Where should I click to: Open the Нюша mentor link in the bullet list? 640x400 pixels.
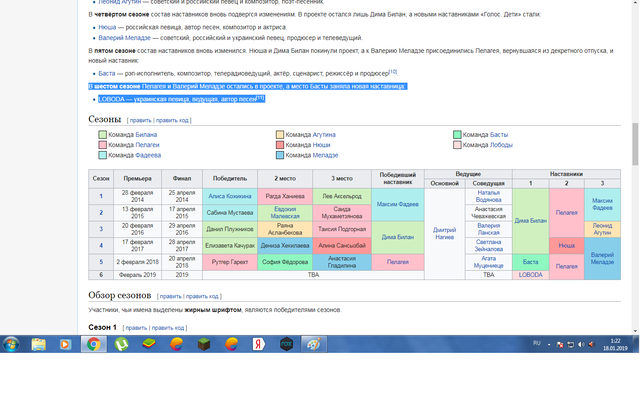(107, 27)
